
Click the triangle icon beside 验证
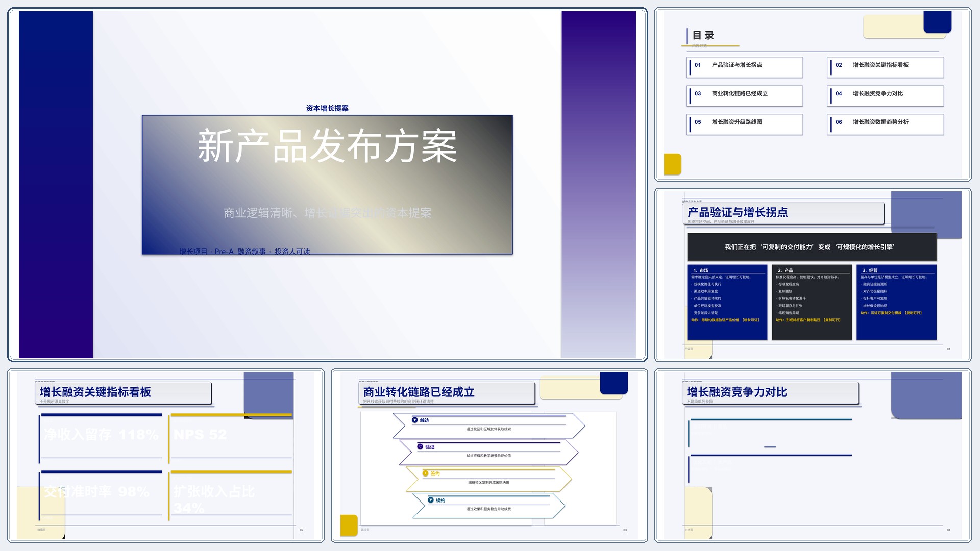tap(420, 447)
